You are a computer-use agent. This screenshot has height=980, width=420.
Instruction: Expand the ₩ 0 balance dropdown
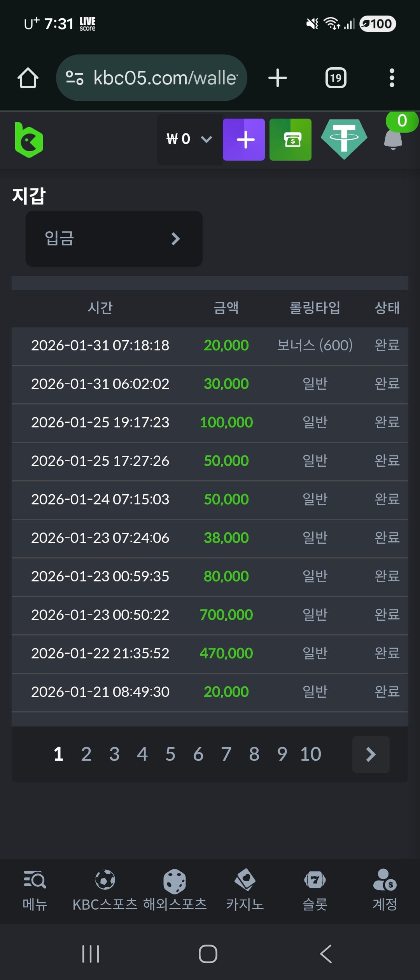click(190, 139)
